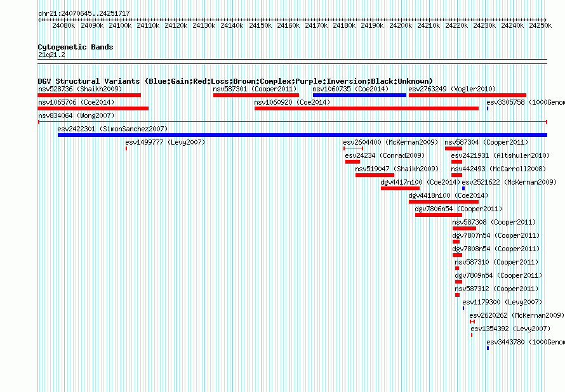Screen dimensions: 565x392
Task: Open the nsv1060735 (Coe2014) blue gain bar
Action: click(359, 95)
